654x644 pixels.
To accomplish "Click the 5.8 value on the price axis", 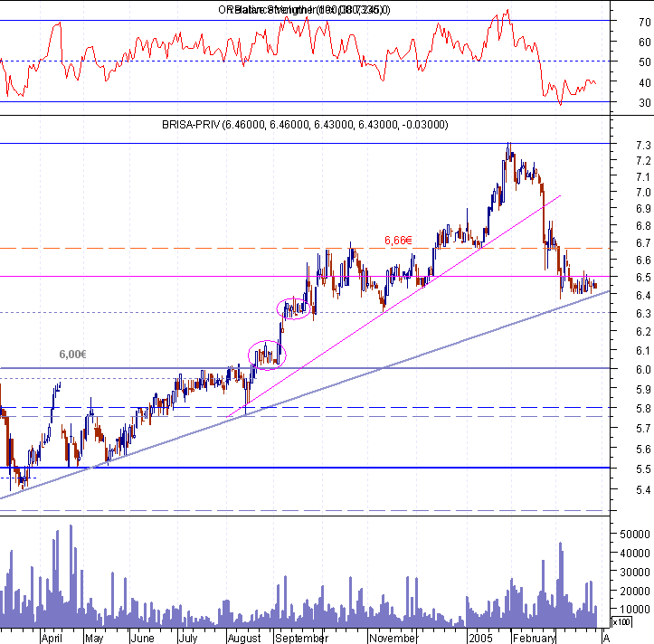I will pyautogui.click(x=643, y=408).
